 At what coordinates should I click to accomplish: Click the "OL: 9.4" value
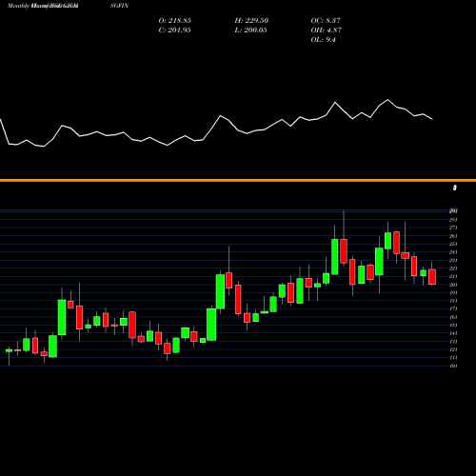[324, 40]
